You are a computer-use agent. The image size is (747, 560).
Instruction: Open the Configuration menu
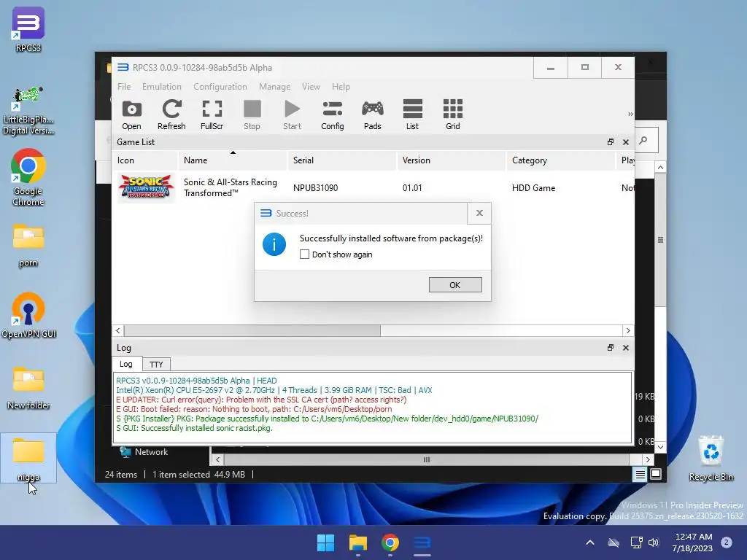click(x=220, y=87)
